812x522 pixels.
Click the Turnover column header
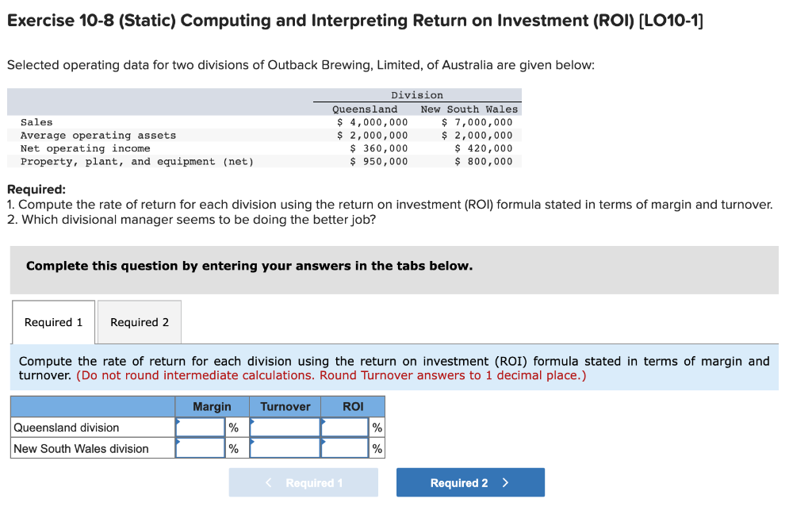(285, 406)
